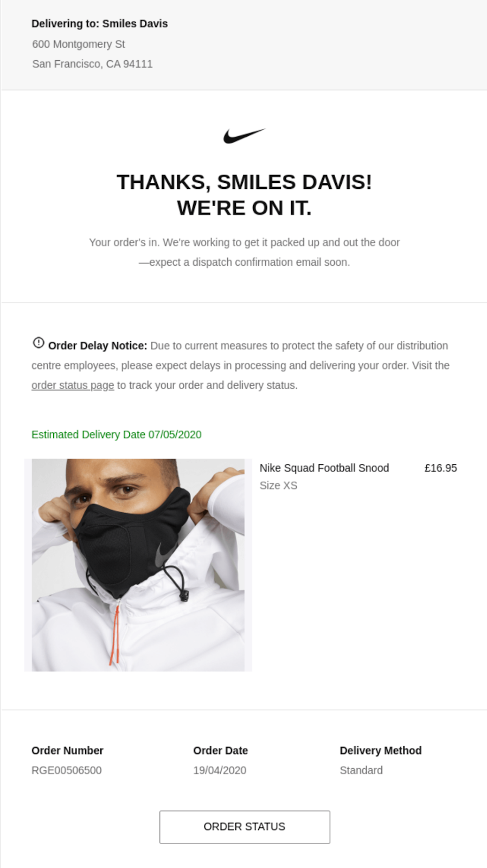
Task: Open the order status page link
Action: 73,385
